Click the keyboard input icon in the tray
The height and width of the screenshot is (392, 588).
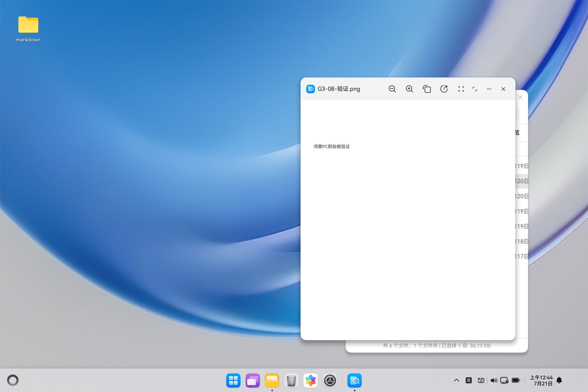pos(481,381)
